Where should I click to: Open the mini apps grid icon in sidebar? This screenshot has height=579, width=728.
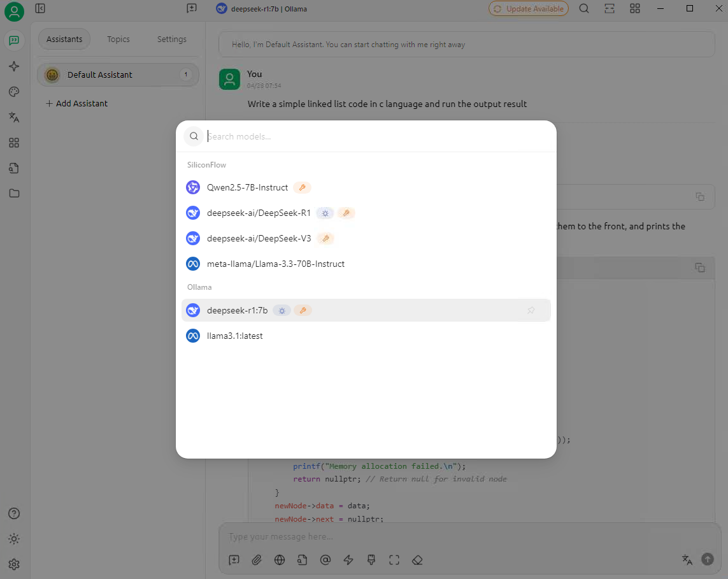coord(14,143)
